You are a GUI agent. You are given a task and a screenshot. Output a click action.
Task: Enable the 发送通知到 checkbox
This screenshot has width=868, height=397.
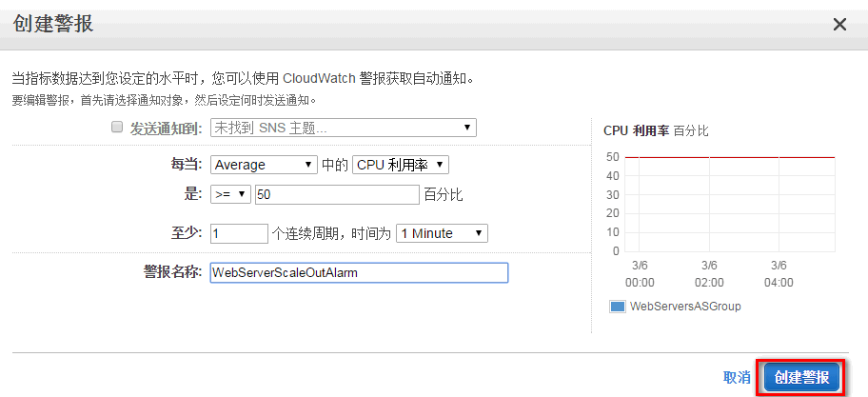click(x=117, y=128)
